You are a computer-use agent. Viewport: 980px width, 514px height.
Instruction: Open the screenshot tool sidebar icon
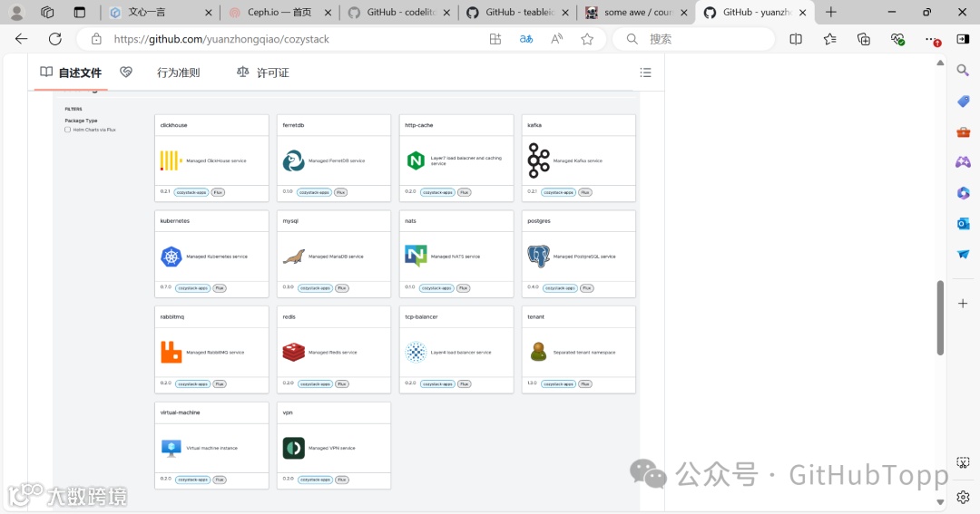tap(963, 463)
